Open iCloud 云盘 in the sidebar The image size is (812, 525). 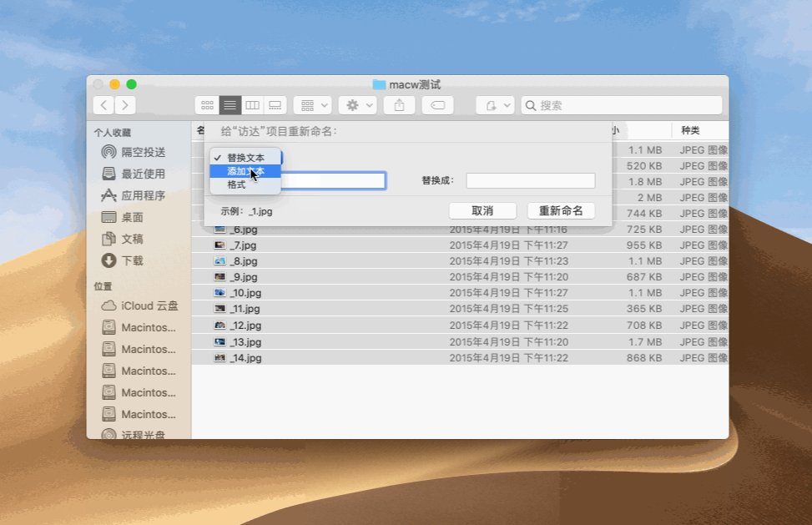coord(140,305)
